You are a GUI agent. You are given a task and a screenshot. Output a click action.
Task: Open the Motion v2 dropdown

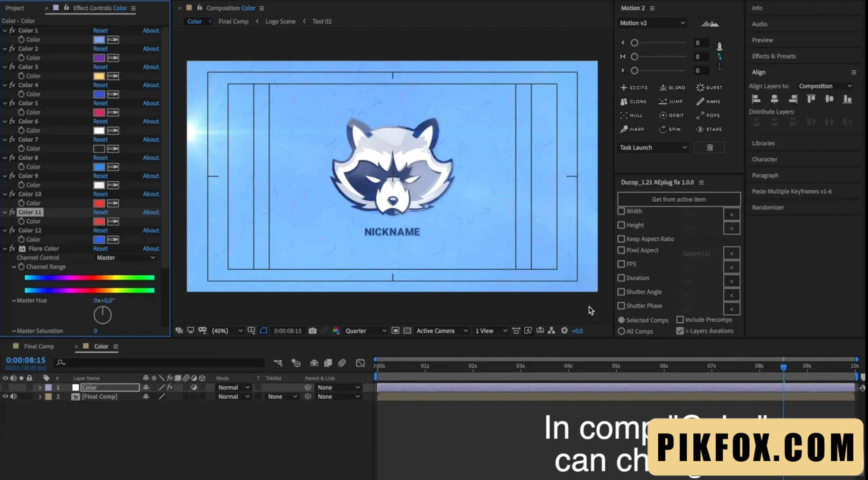pyautogui.click(x=652, y=23)
